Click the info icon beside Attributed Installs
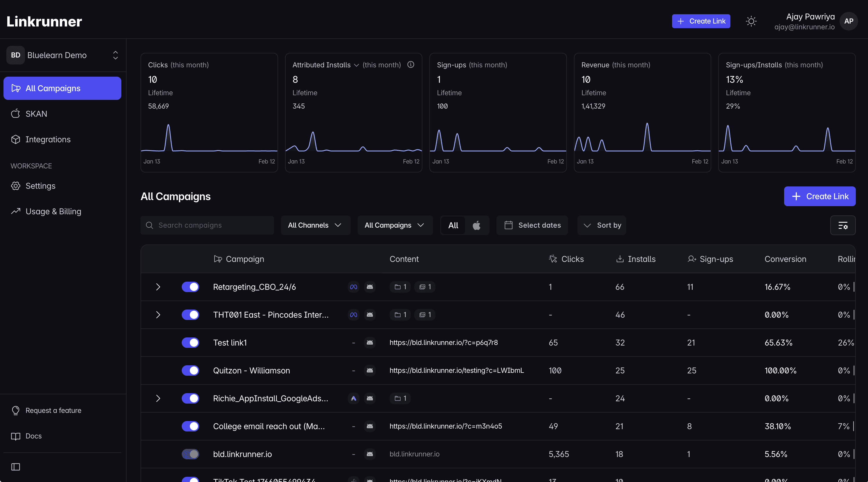This screenshot has width=868, height=482. [410, 65]
